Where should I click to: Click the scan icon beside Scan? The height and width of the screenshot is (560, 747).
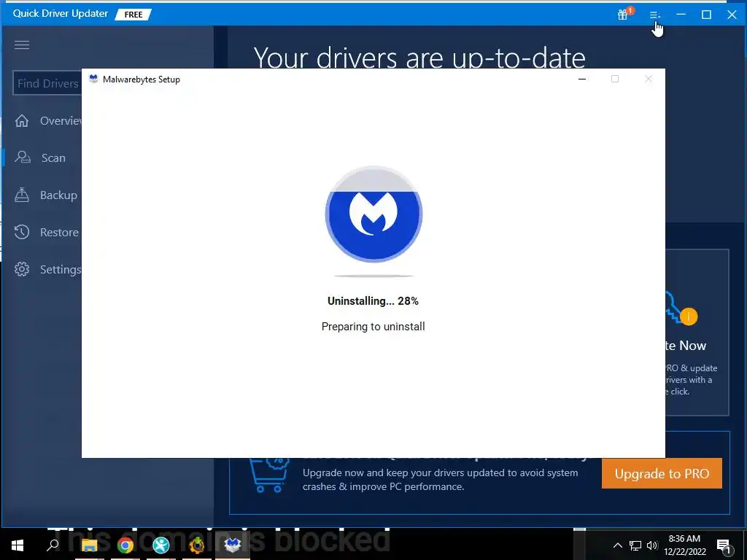(23, 157)
